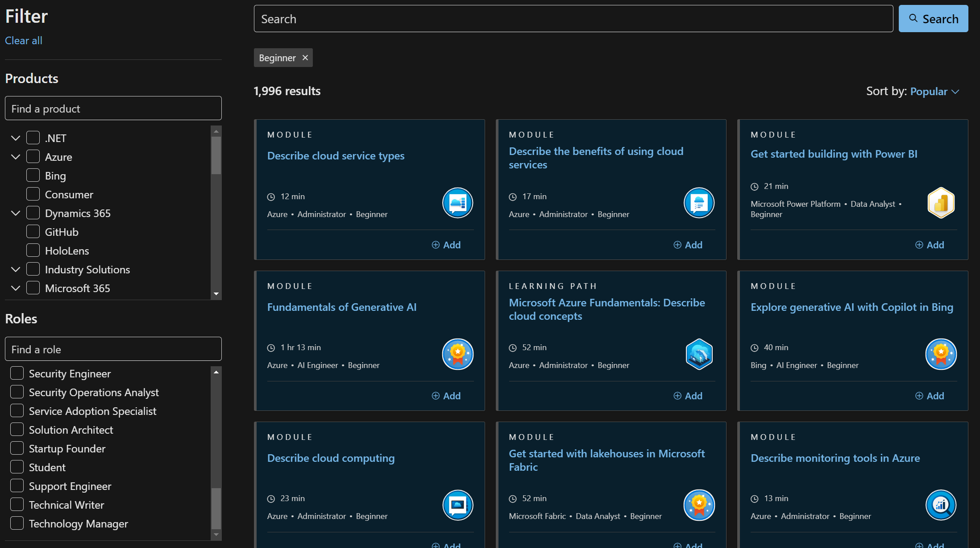This screenshot has width=980, height=548.
Task: Click the badge icon on Describe the benefits of using cloud services
Action: click(699, 203)
